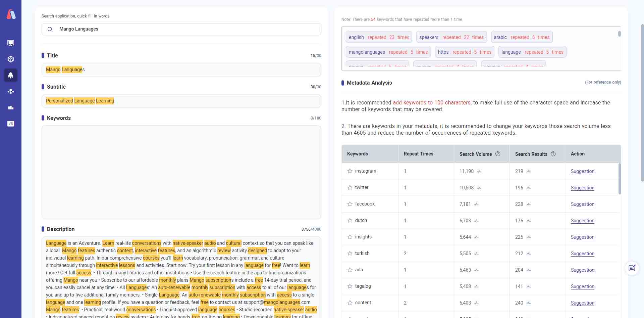The image size is (644, 318).
Task: Click the repeated keywords box scrollbar
Action: click(619, 34)
